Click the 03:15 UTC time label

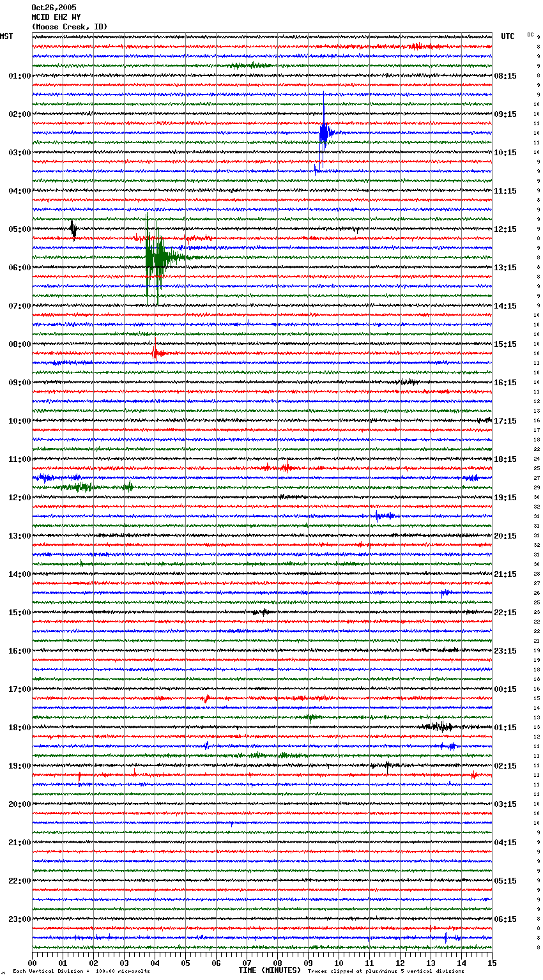point(505,804)
